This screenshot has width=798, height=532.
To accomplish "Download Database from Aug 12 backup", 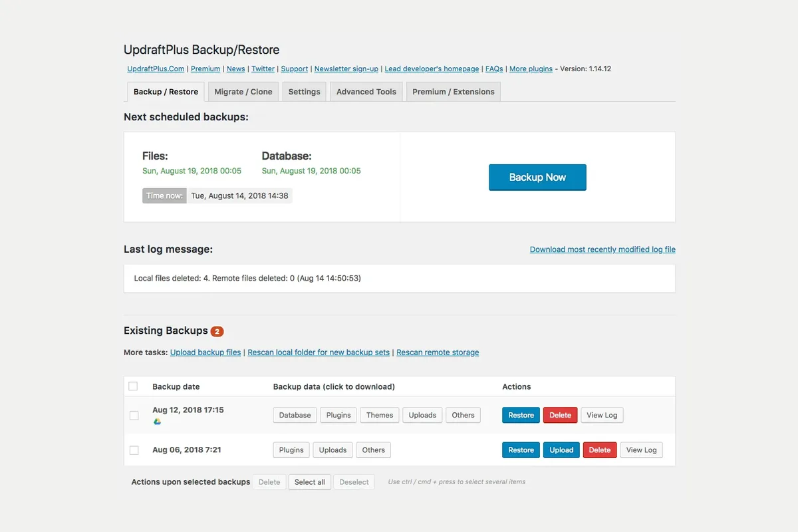I will tap(295, 415).
